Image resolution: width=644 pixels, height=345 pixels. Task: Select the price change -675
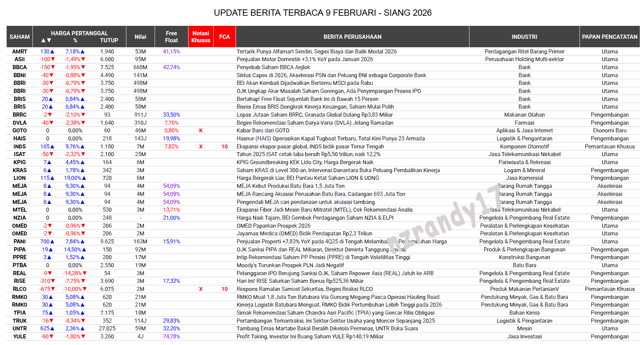pos(47,289)
